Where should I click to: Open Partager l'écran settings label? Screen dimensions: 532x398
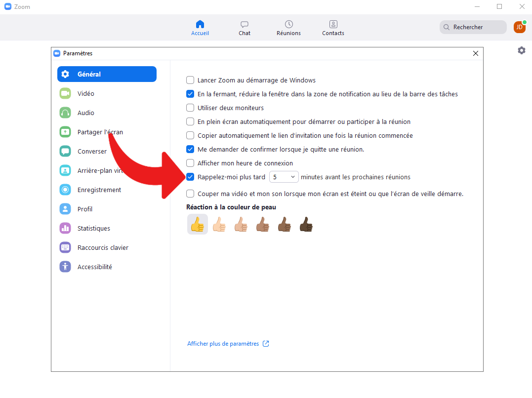(x=100, y=132)
